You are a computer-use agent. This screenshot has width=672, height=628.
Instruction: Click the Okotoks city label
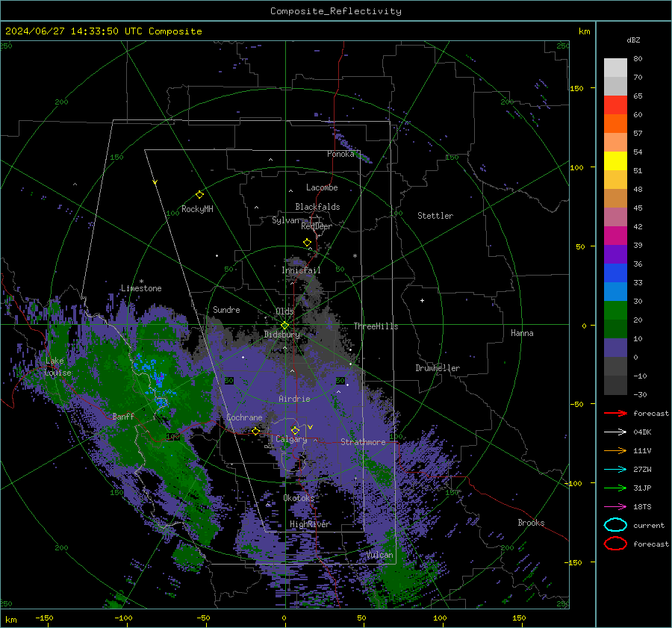(299, 498)
